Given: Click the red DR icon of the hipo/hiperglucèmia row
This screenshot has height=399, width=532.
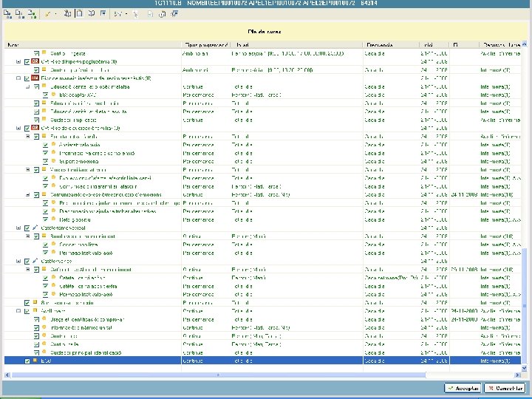Looking at the screenshot, I should tap(35, 61).
